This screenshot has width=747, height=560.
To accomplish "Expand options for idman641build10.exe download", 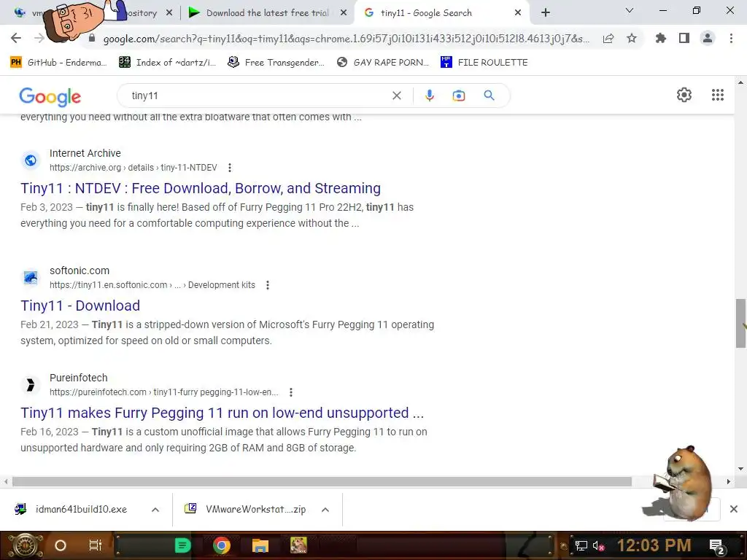I will pyautogui.click(x=155, y=510).
